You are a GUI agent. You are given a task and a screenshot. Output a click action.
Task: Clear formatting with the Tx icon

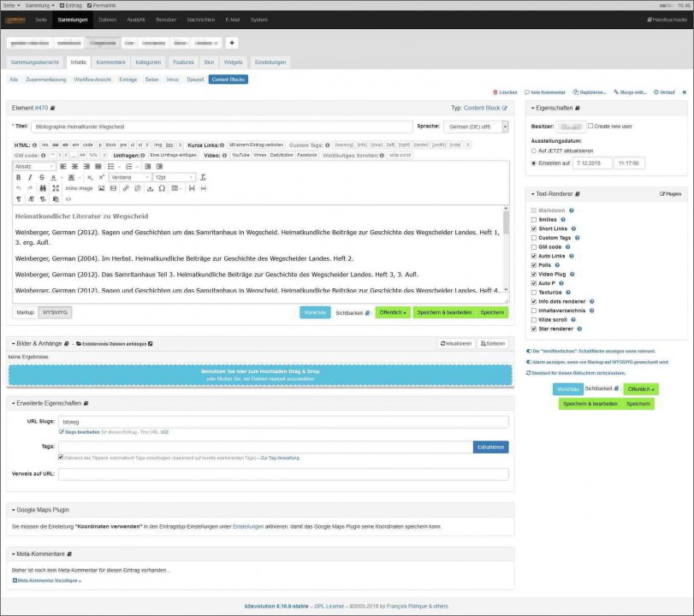point(203,177)
